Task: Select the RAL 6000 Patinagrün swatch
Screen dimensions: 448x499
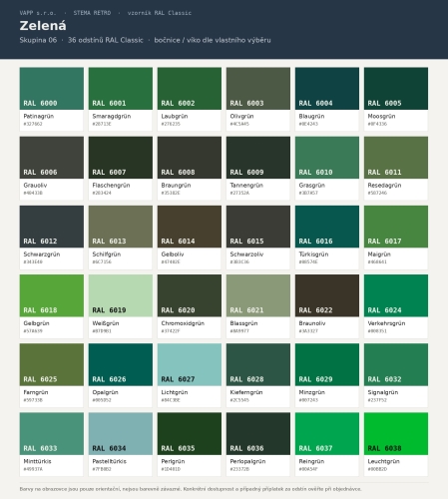Action: click(x=52, y=89)
